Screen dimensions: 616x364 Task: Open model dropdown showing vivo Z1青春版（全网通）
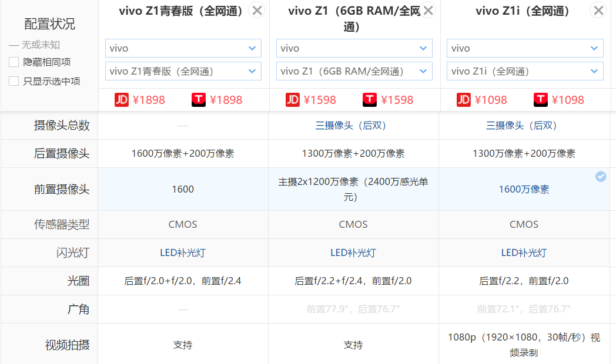coord(183,71)
